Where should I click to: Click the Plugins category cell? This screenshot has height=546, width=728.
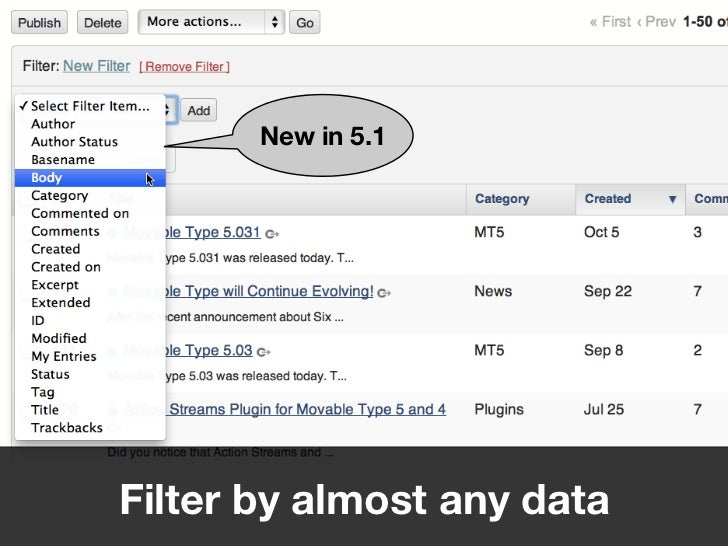tap(499, 409)
